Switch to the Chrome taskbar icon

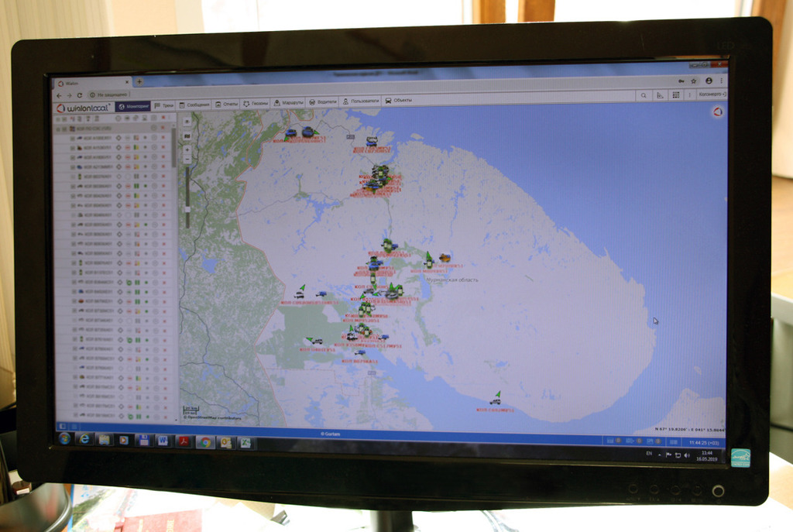[x=204, y=442]
